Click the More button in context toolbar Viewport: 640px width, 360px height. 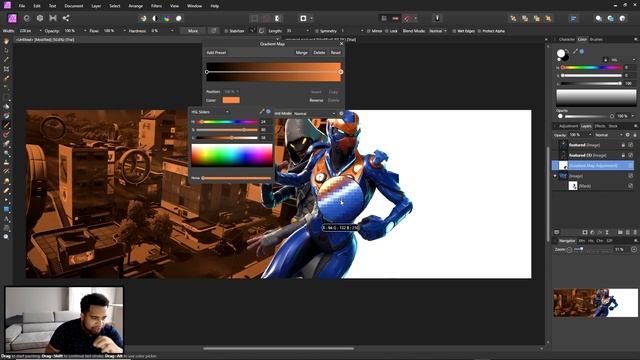(x=193, y=31)
